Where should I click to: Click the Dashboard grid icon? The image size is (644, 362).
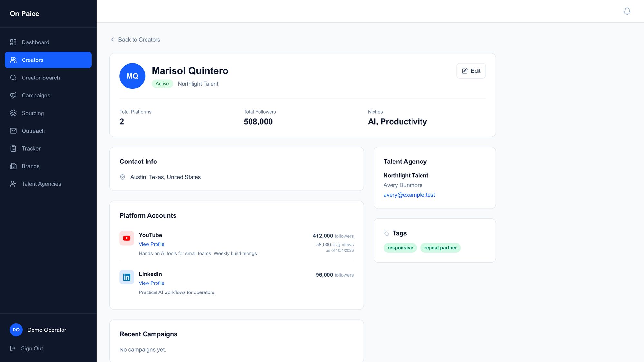[13, 42]
